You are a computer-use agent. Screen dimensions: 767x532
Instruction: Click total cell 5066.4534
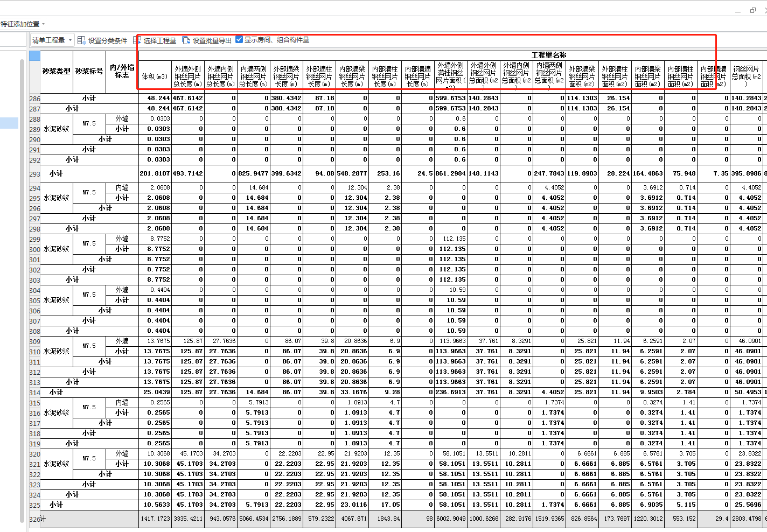point(254,519)
